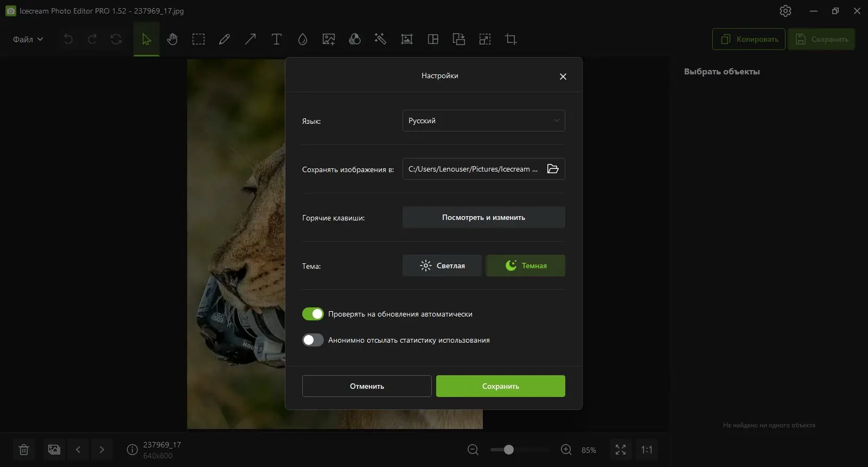
Task: Set zoom to 1:1 actual size
Action: [647, 450]
